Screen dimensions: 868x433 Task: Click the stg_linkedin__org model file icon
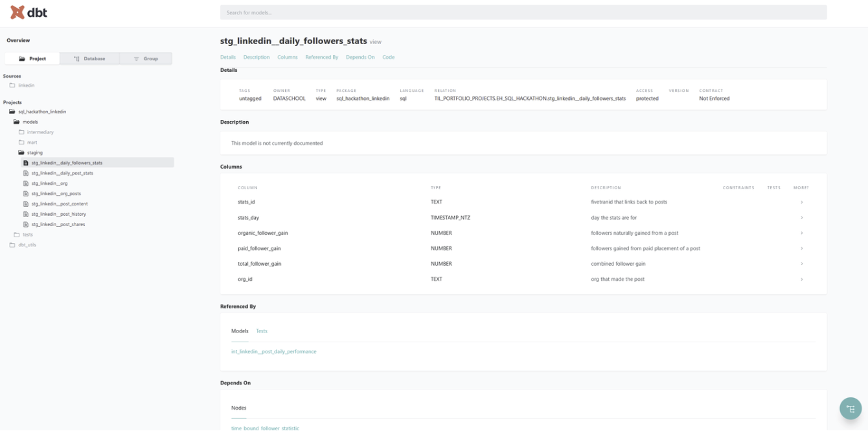click(x=26, y=183)
